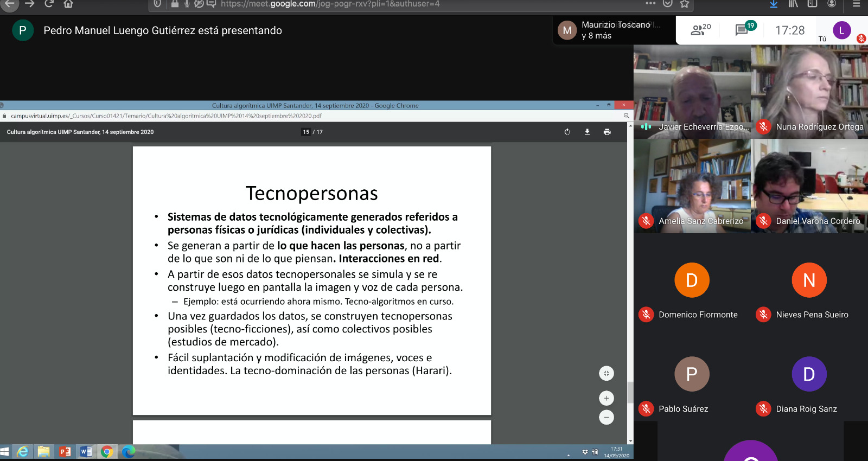Bookmark this page with the star icon
Viewport: 868px width, 461px height.
[685, 4]
